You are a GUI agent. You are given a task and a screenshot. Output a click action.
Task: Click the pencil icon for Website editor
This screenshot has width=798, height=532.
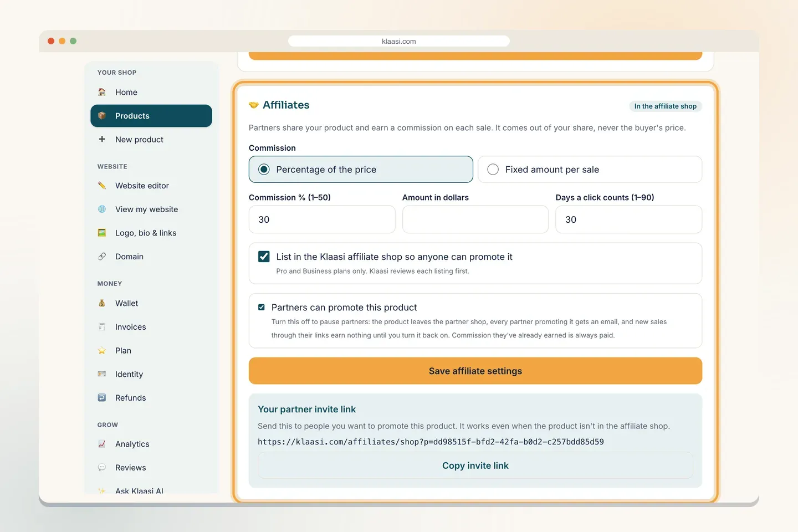pos(102,186)
